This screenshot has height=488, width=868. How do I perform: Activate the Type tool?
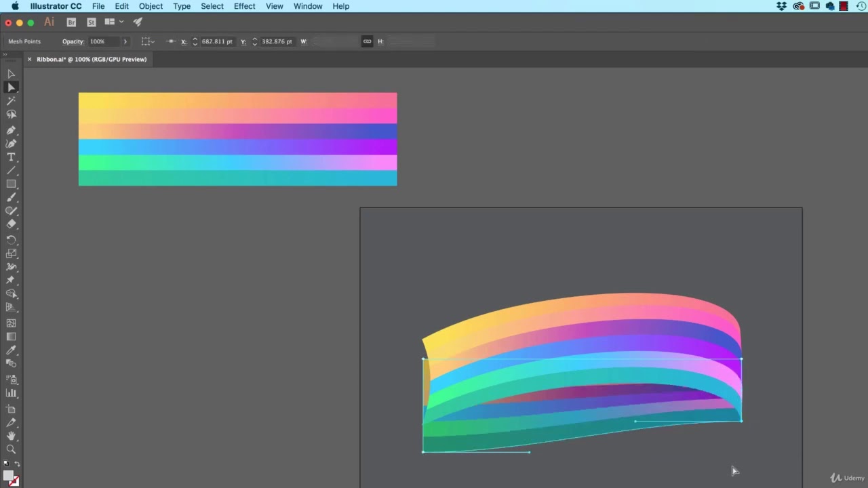coord(11,157)
